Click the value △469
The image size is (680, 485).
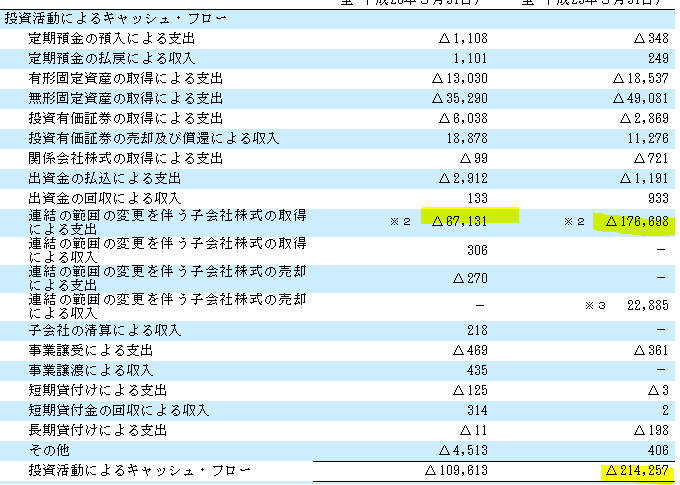point(470,351)
